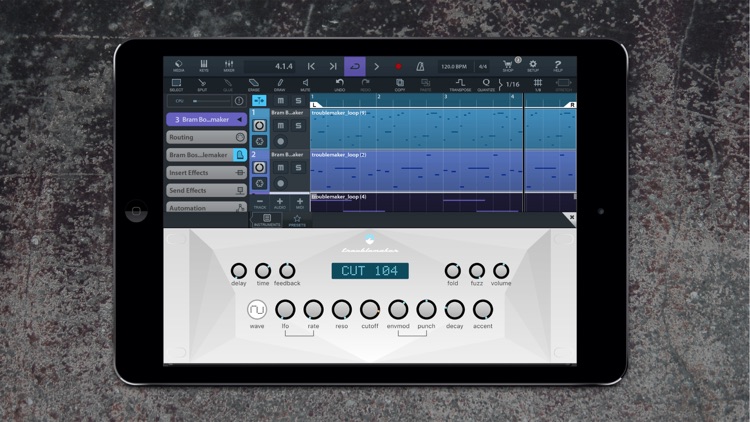Screen dimensions: 750x422
Task: Toggle global mute M button
Action: (x=281, y=100)
